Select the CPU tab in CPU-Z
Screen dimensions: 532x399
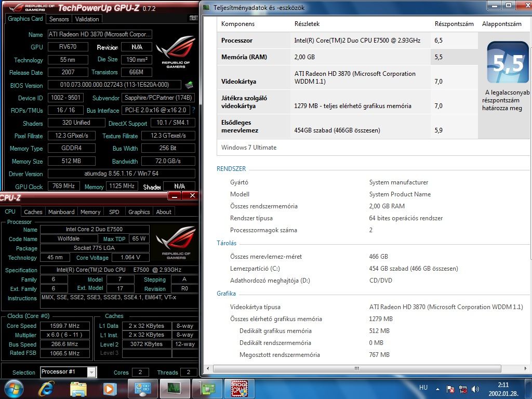coord(10,211)
